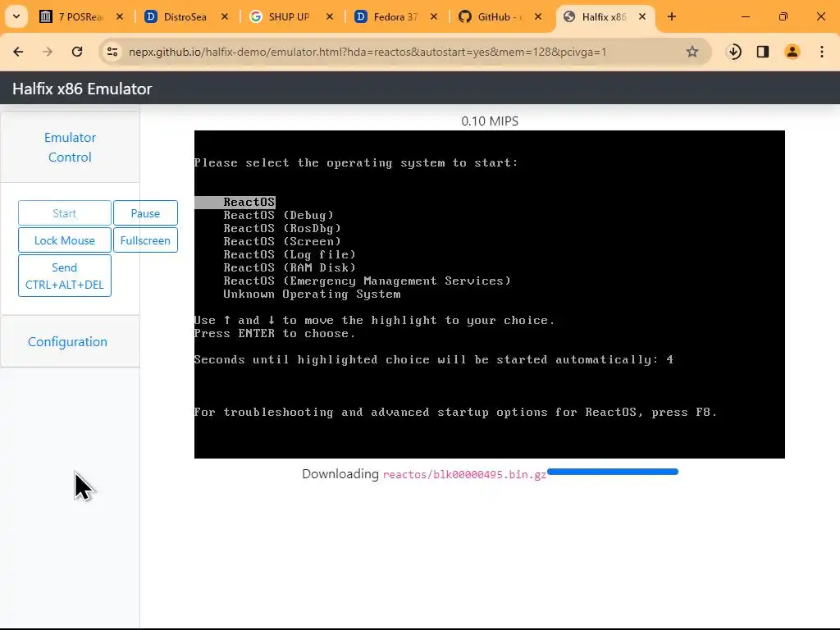Click the Halfix x86 Emulator title
840x630 pixels.
[x=82, y=89]
